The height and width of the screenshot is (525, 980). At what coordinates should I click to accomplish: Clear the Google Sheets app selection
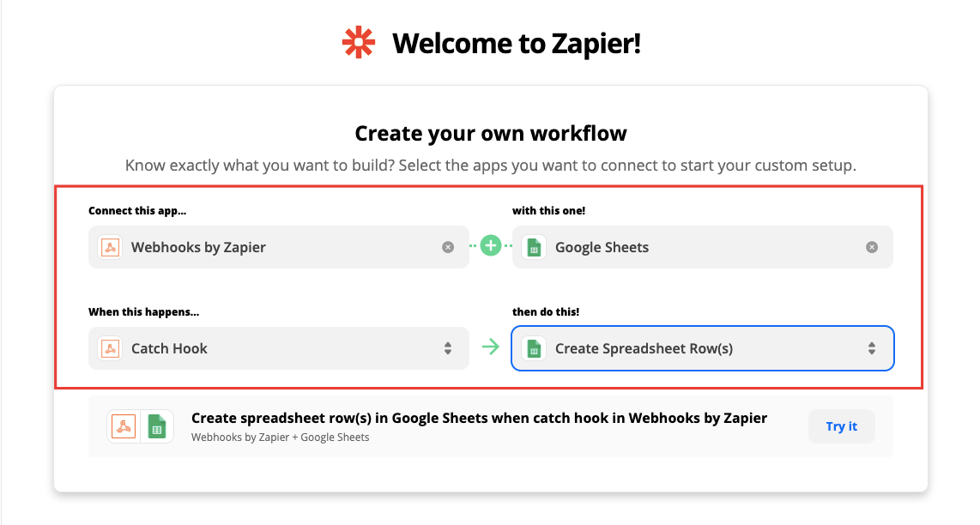pos(872,248)
